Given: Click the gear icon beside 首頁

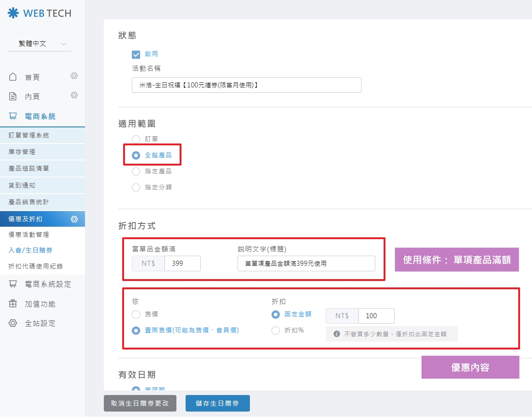Looking at the screenshot, I should click(x=74, y=76).
